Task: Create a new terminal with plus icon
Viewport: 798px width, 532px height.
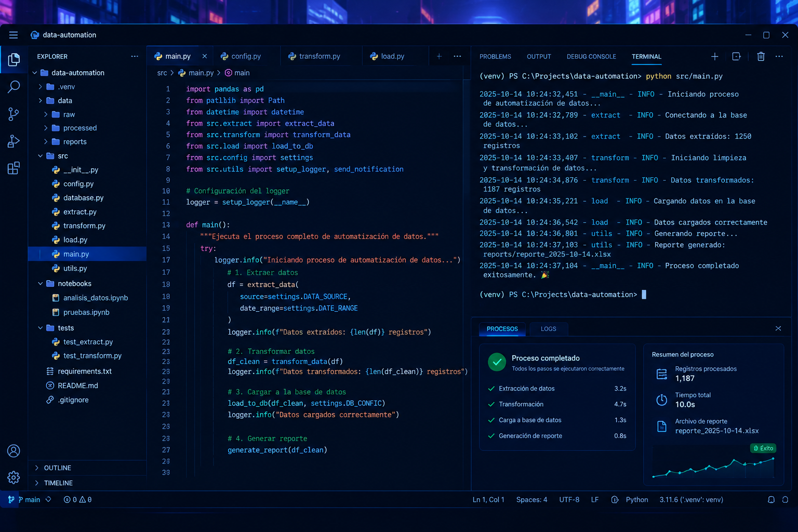Action: (715, 56)
